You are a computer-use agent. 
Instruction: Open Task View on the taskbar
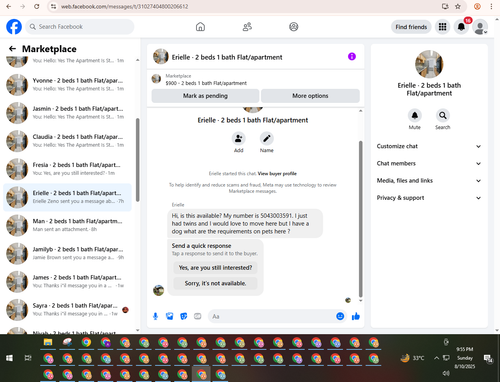click(x=28, y=358)
